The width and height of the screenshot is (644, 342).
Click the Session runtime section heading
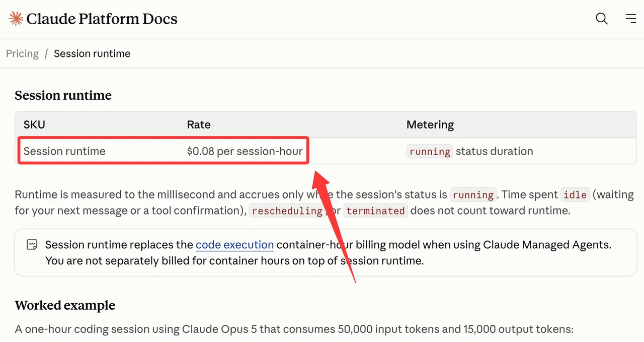(x=63, y=96)
